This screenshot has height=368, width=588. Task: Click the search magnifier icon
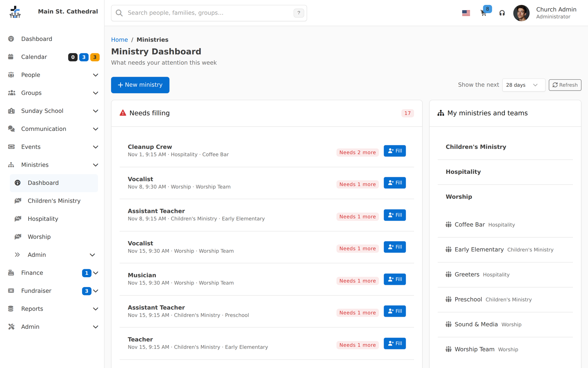(x=119, y=13)
